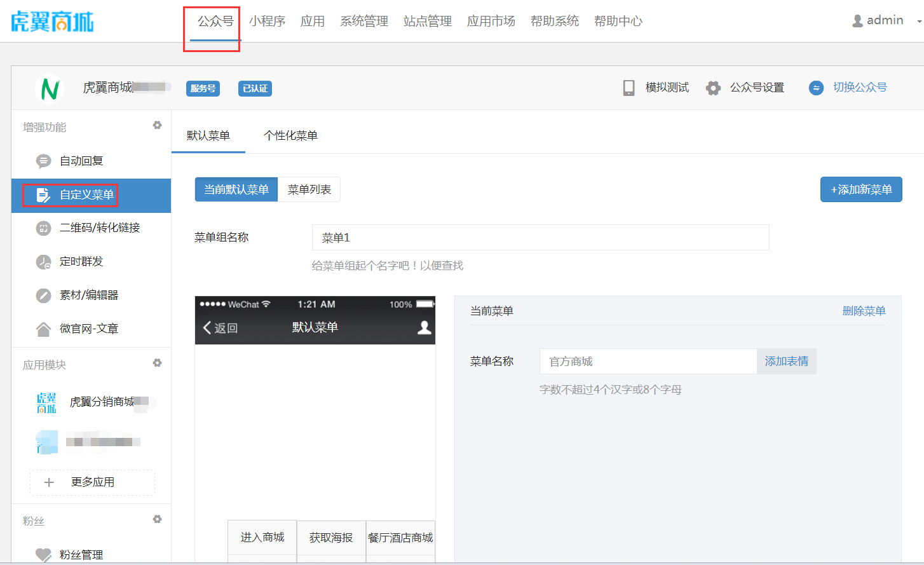This screenshot has height=565, width=924.
Task: Click the blue switch icon beside 切换公众号
Action: coord(816,88)
